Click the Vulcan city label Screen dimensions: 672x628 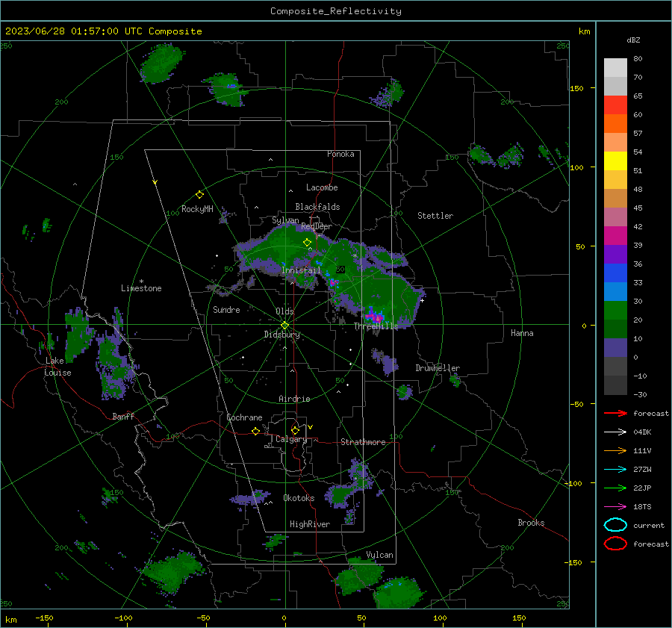[x=379, y=555]
